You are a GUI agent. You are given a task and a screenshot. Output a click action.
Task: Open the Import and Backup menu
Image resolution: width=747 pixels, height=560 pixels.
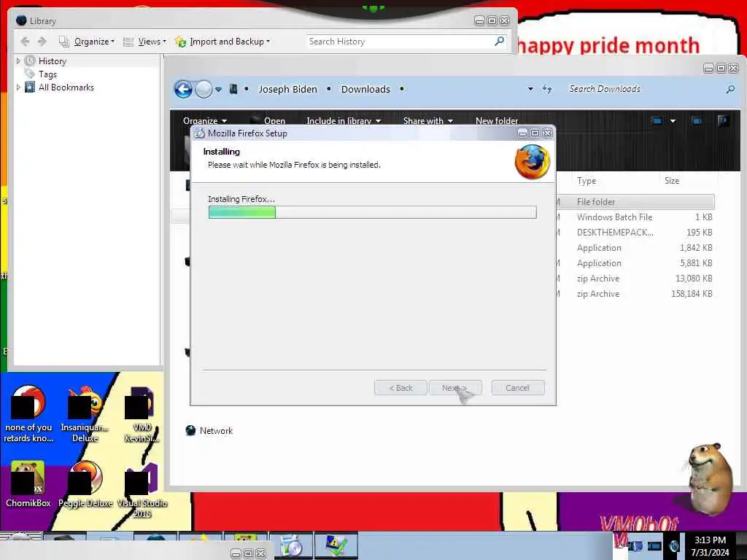point(222,42)
